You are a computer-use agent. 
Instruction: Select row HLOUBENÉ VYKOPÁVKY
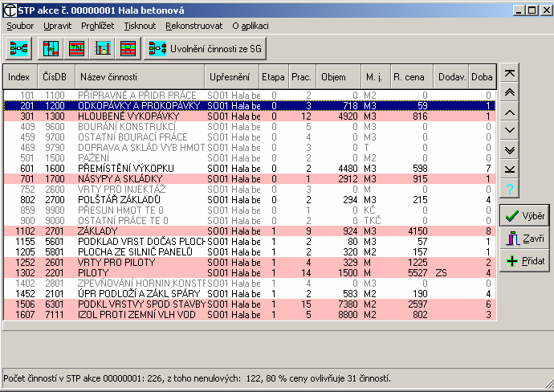pyautogui.click(x=250, y=116)
